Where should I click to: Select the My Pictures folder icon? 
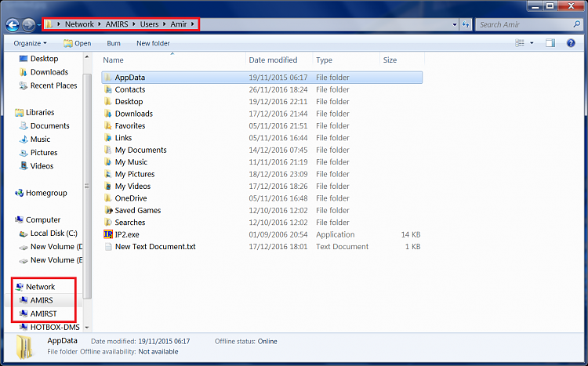[108, 174]
